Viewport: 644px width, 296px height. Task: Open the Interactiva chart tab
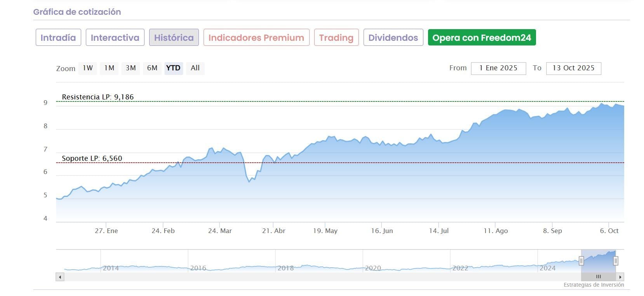point(115,38)
